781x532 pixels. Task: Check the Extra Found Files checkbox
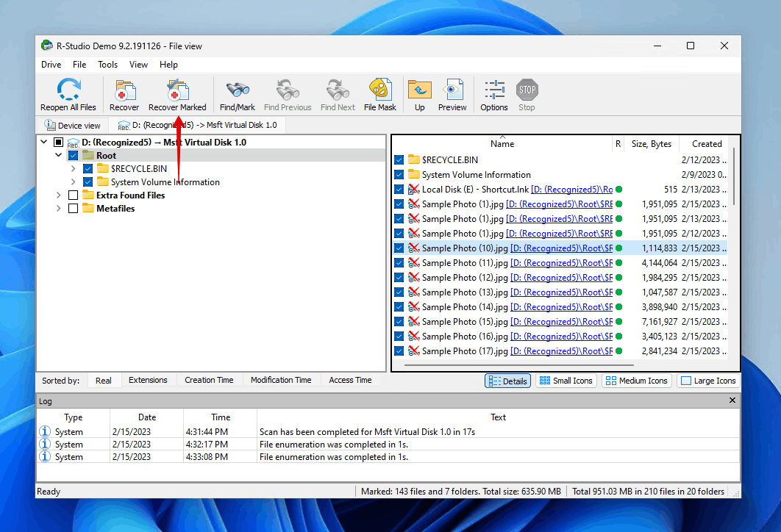click(x=74, y=195)
